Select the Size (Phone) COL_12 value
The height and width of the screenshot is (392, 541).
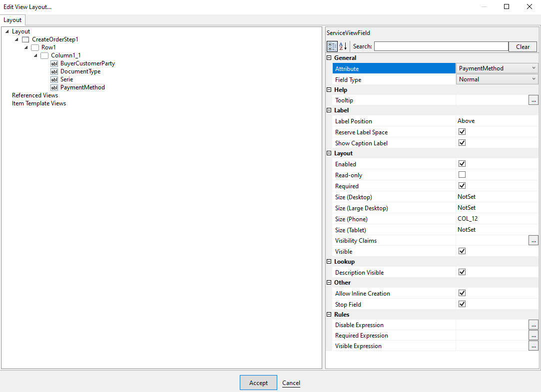[x=468, y=219]
